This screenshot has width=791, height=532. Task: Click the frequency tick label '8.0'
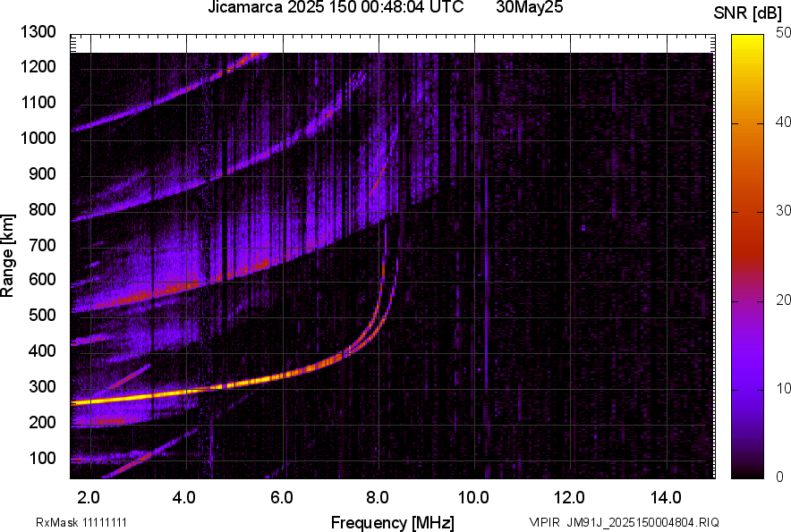pos(378,498)
